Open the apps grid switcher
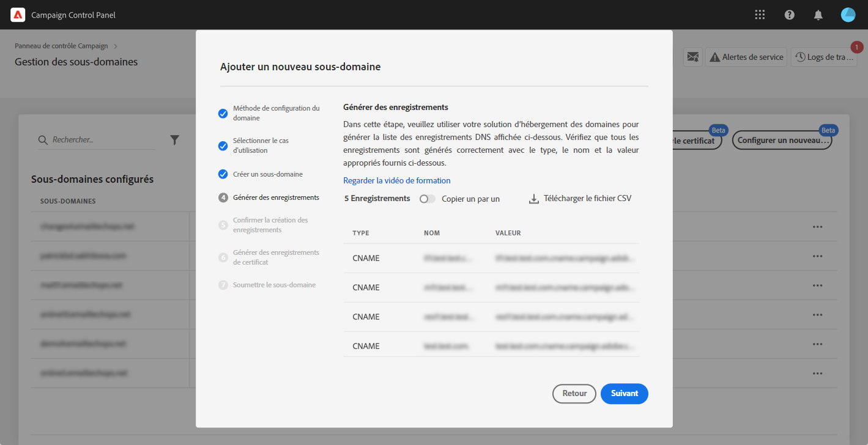This screenshot has height=445, width=868. tap(760, 15)
